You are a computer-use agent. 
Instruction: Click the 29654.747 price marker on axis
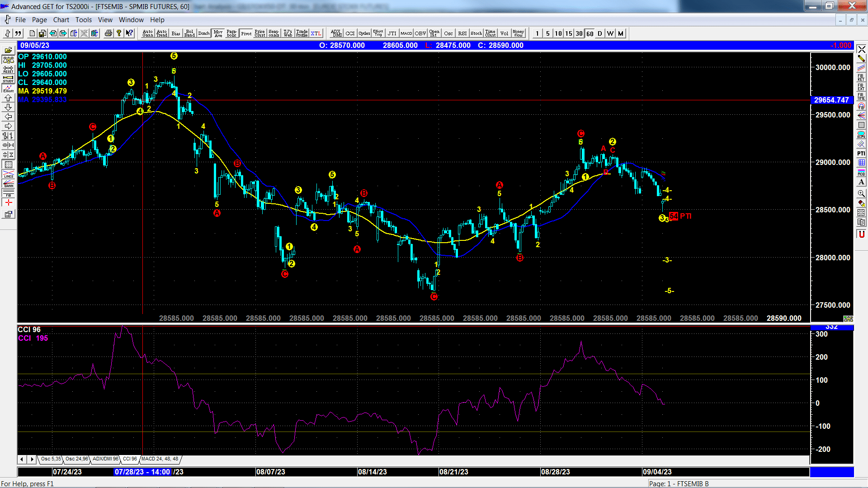[x=831, y=100]
